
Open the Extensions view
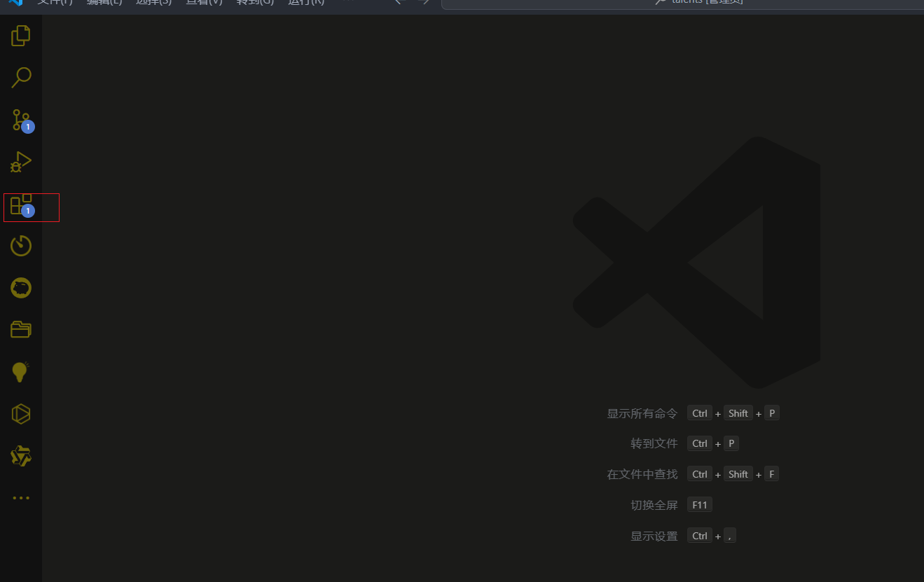coord(22,205)
